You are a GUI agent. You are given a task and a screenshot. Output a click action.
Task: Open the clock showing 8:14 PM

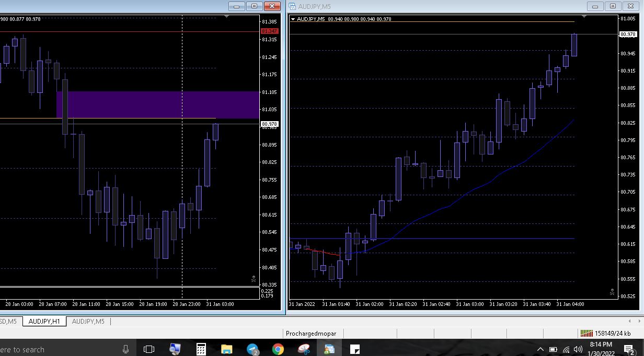[601, 349]
